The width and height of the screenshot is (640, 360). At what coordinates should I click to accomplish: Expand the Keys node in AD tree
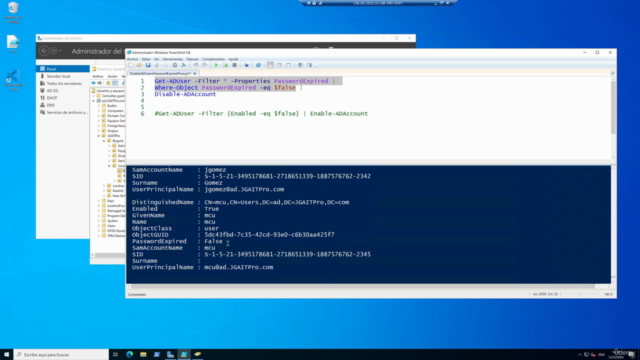click(x=99, y=201)
